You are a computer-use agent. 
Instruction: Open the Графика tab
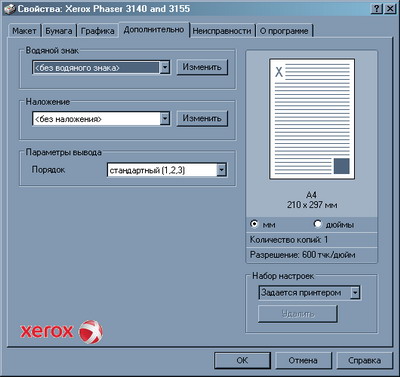coord(98,31)
